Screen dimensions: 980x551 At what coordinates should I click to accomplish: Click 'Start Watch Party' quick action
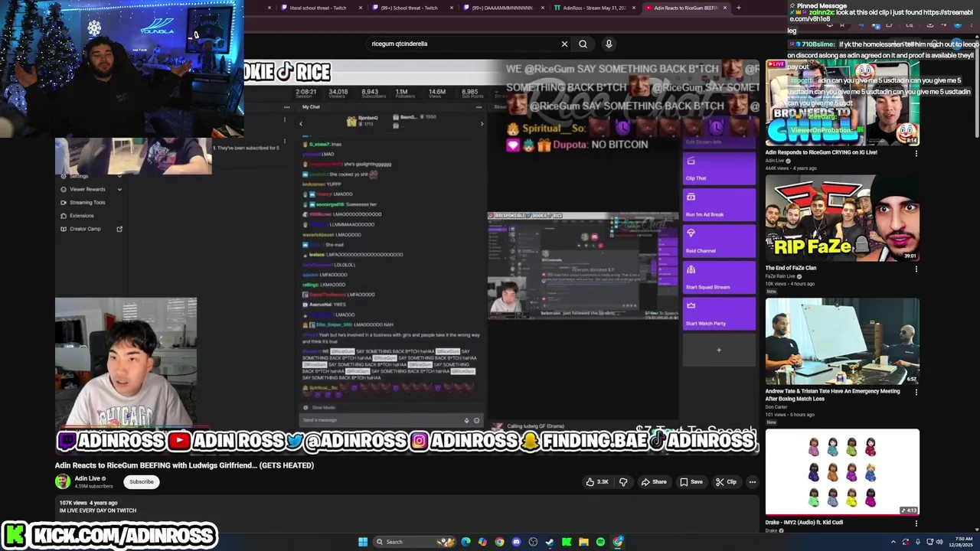[719, 313]
